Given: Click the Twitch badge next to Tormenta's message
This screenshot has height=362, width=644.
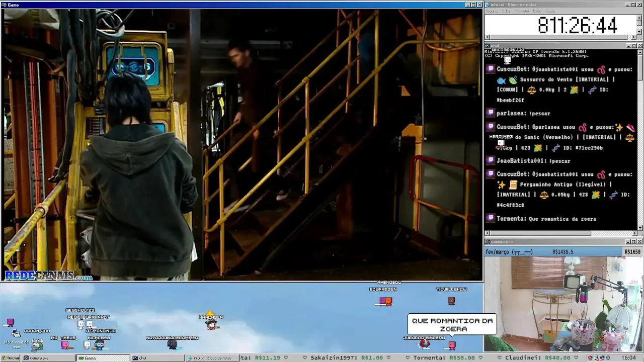Looking at the screenshot, I should (x=491, y=218).
